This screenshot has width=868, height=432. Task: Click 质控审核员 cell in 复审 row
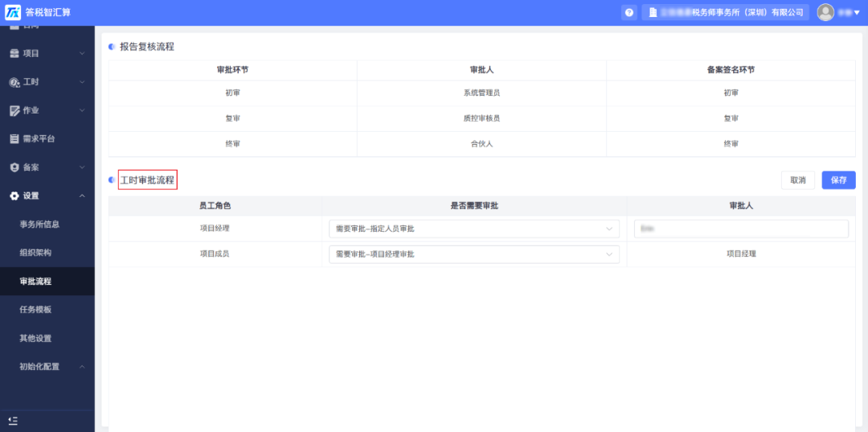(481, 118)
